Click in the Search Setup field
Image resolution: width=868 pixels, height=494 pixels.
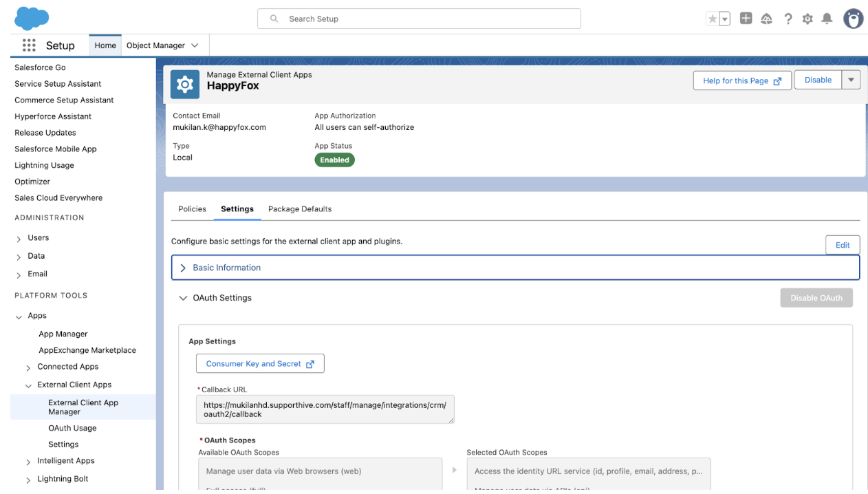(x=420, y=19)
